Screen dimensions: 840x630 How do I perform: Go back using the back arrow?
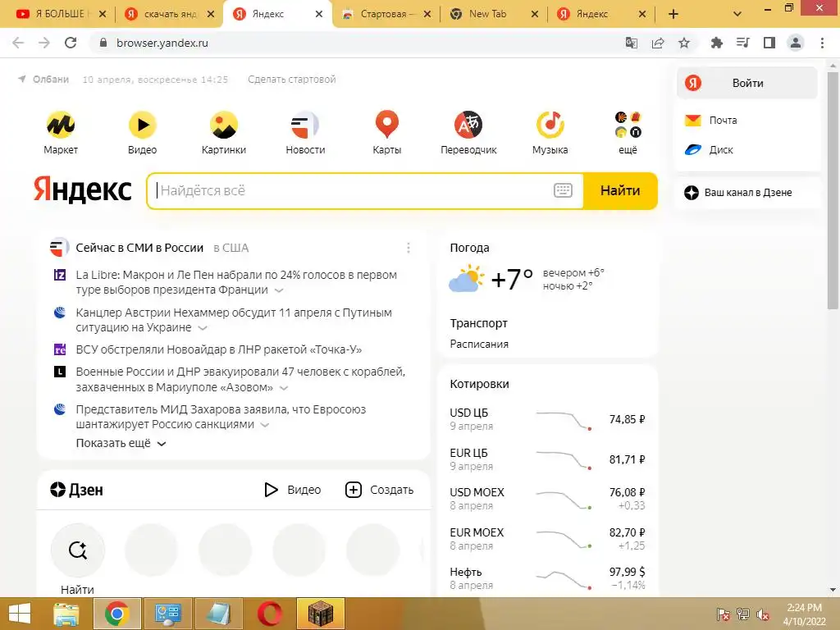click(18, 43)
